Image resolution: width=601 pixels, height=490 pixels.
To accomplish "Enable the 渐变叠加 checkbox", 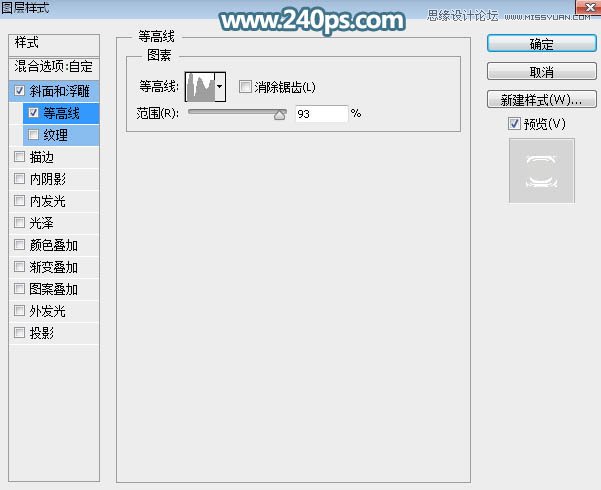I will [19, 266].
